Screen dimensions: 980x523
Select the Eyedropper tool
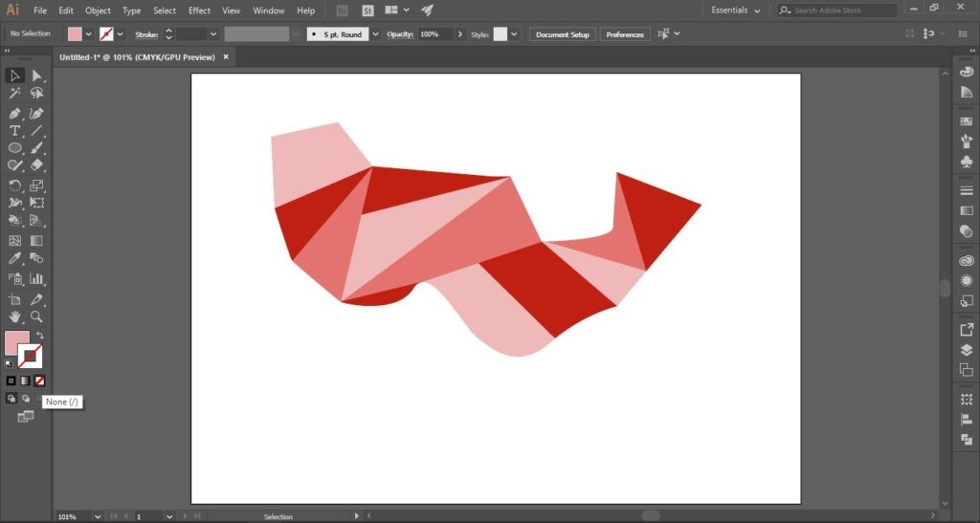(x=14, y=258)
